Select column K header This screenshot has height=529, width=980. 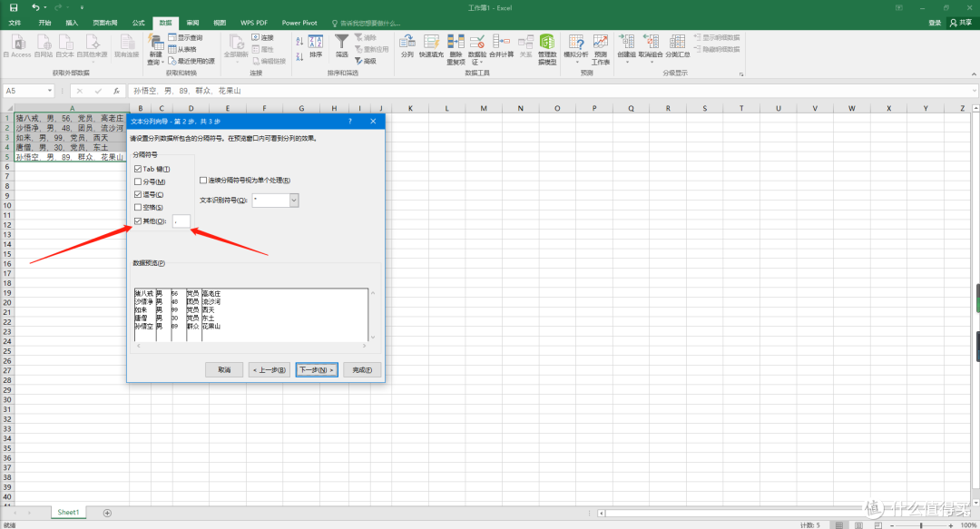[410, 108]
